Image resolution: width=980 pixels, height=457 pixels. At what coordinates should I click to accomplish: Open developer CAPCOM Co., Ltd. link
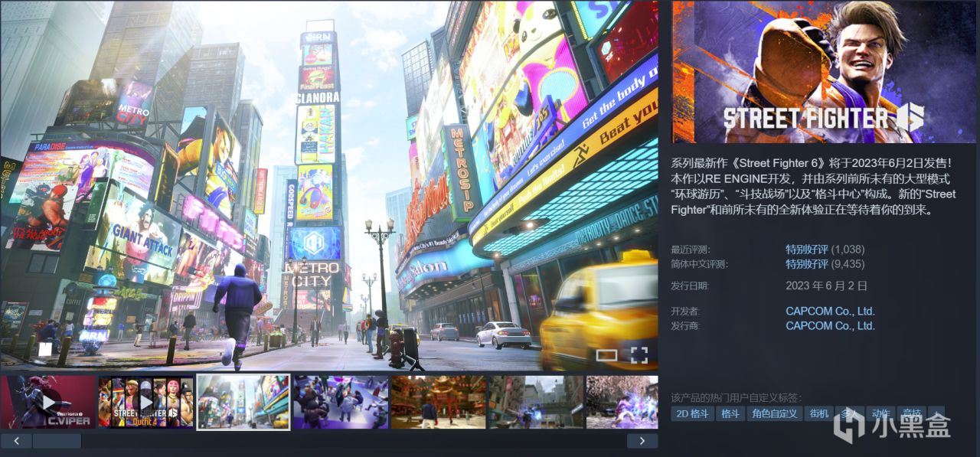pos(830,312)
